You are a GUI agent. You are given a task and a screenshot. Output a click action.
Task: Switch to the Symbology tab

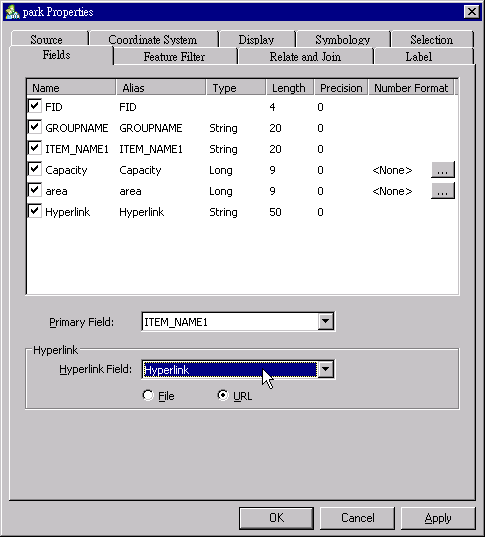[343, 39]
